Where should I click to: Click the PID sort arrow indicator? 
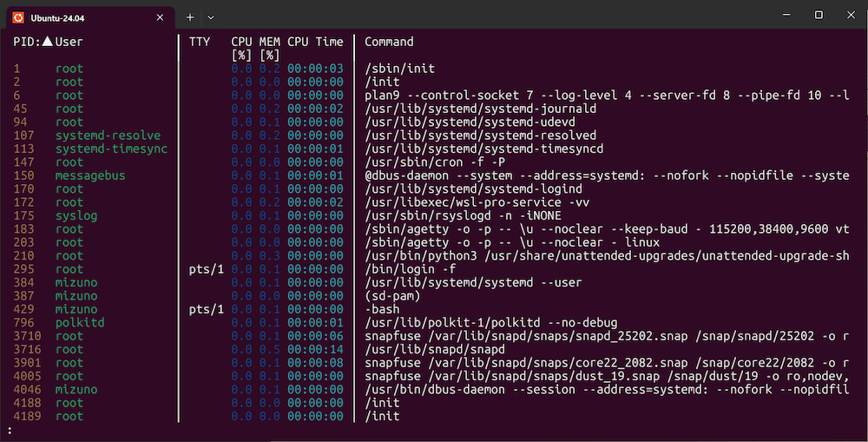point(48,42)
